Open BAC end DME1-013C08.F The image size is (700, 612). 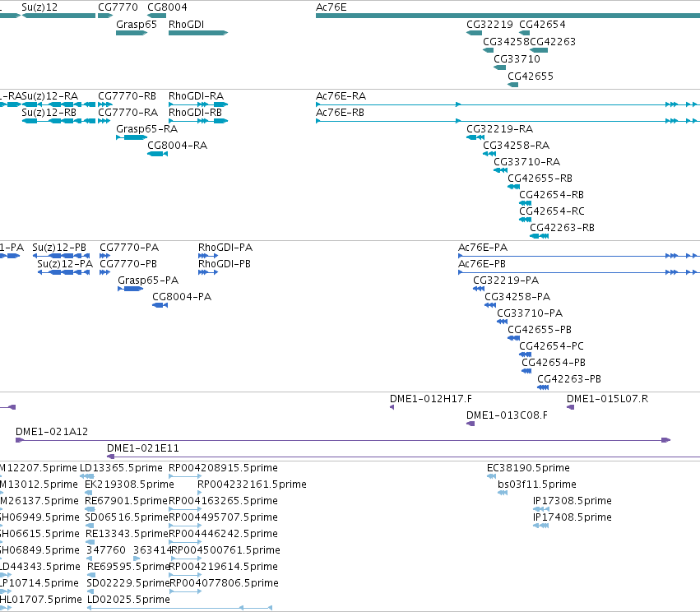tap(507, 415)
